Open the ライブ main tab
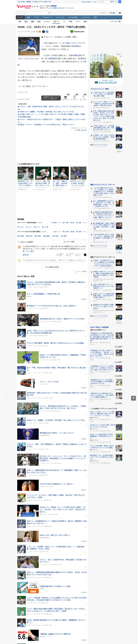Image resolution: width=138 pixels, height=644 pixels. [x=37, y=17]
